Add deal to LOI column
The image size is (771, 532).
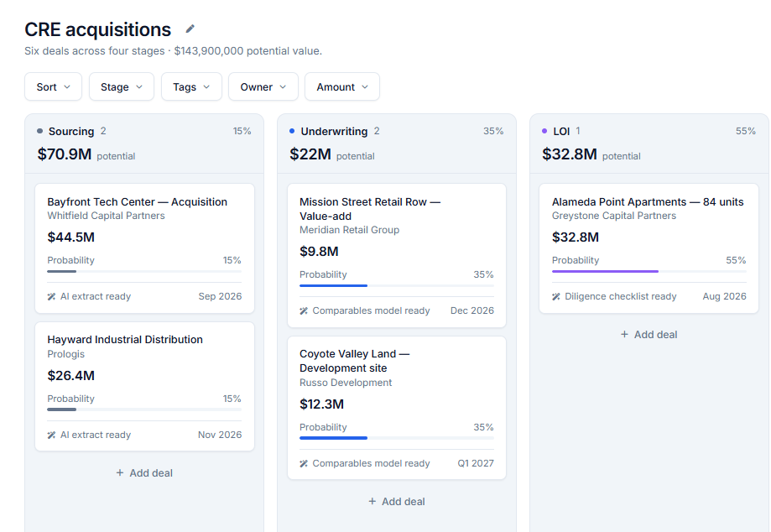(649, 334)
